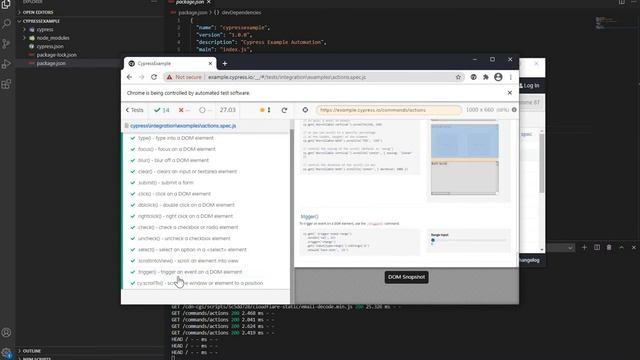Open the Chrome three-dot menu
The width and height of the screenshot is (640, 360).
click(511, 77)
